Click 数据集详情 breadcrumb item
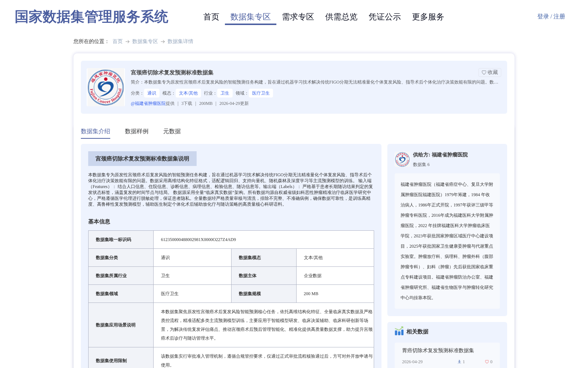The height and width of the screenshot is (368, 588). [180, 41]
